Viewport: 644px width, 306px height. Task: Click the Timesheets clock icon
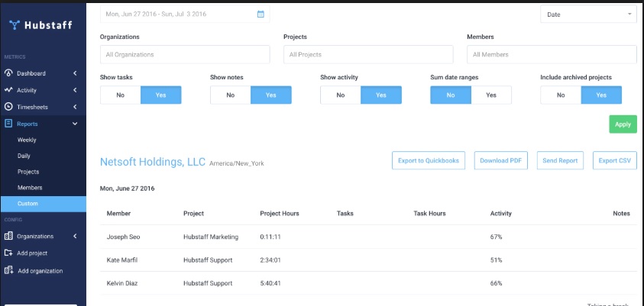[8, 107]
